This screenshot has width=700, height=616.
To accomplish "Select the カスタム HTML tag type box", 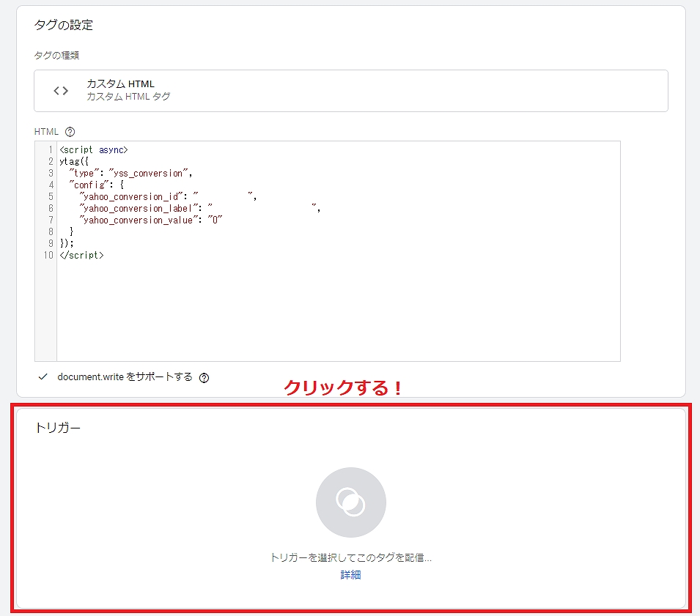I will (351, 91).
